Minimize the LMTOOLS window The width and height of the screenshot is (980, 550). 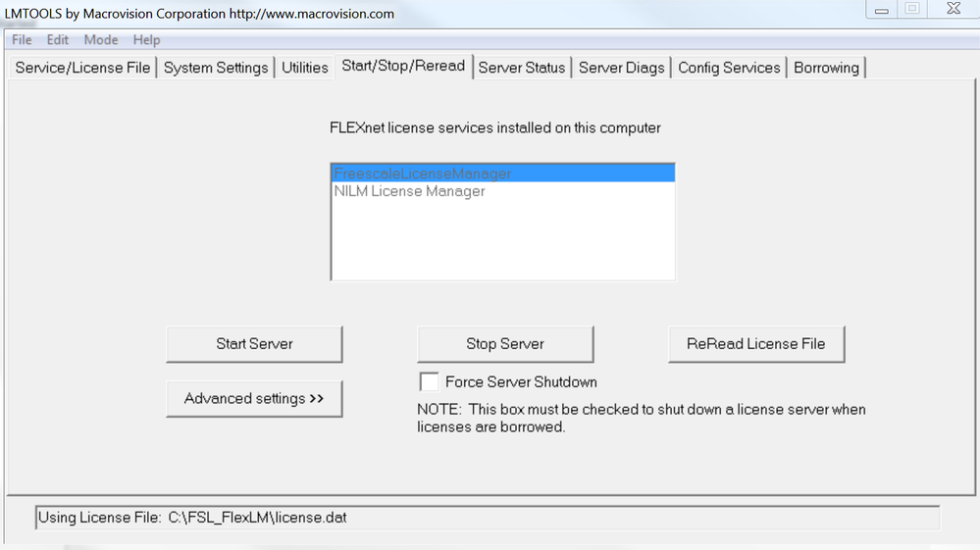pos(882,10)
